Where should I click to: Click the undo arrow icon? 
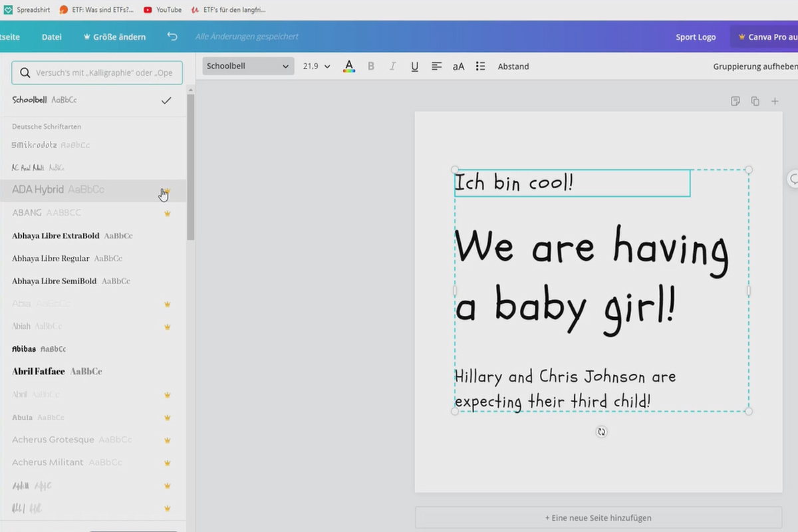[x=172, y=37]
